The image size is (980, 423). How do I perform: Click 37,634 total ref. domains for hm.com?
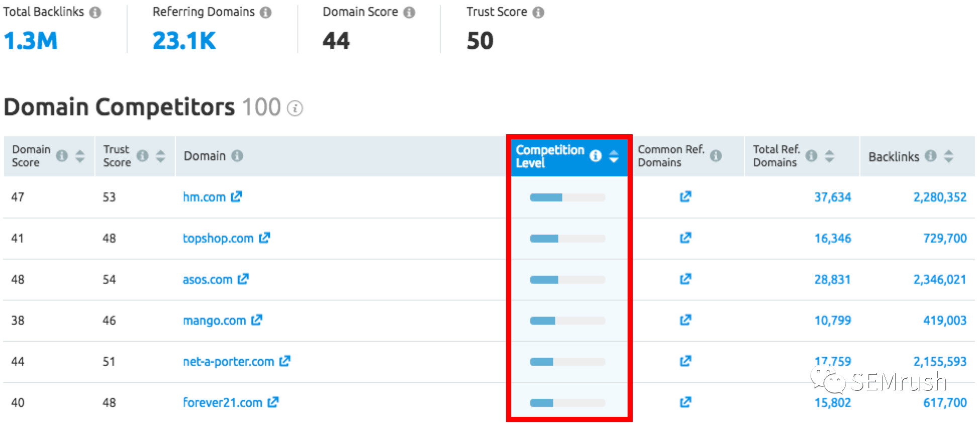coord(833,197)
